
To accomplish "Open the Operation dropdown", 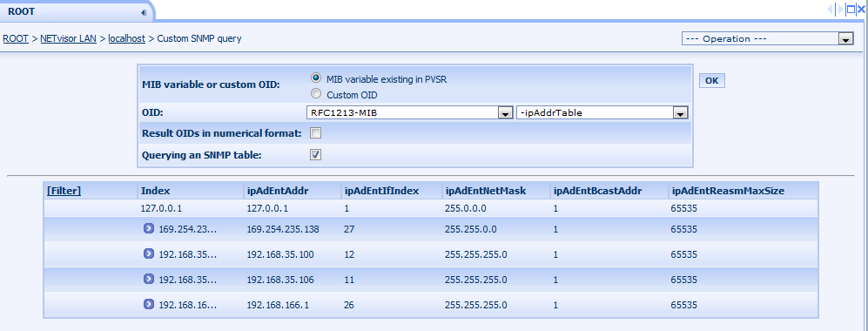I will tap(767, 38).
